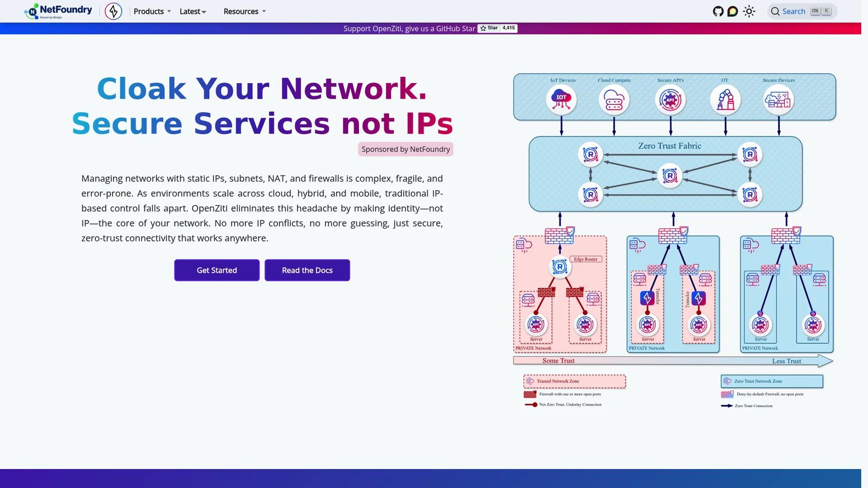Click the center router in Zero Trust Fabric
The width and height of the screenshot is (868, 488).
(670, 175)
